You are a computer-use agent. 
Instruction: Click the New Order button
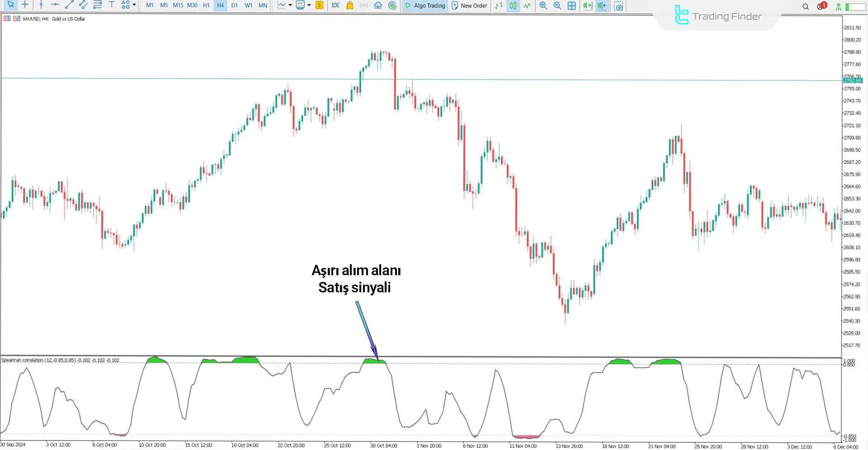click(469, 5)
